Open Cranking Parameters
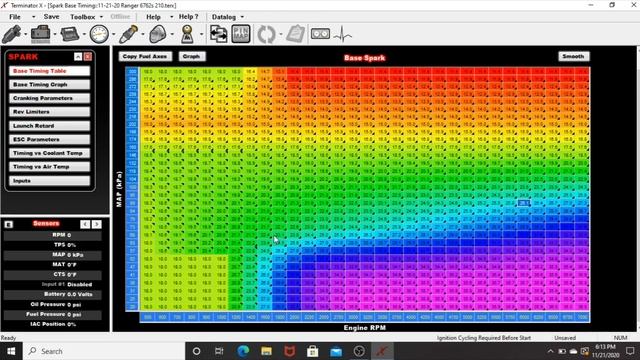640x360 pixels. (49, 98)
